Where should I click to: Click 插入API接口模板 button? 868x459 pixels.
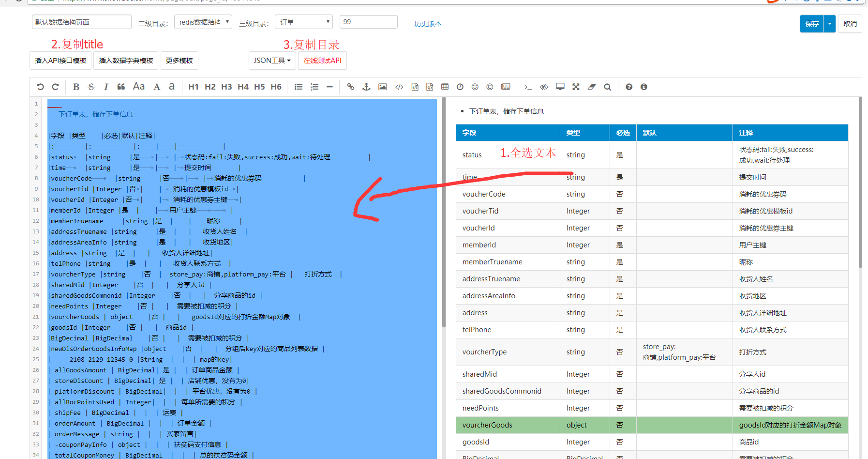(x=60, y=61)
